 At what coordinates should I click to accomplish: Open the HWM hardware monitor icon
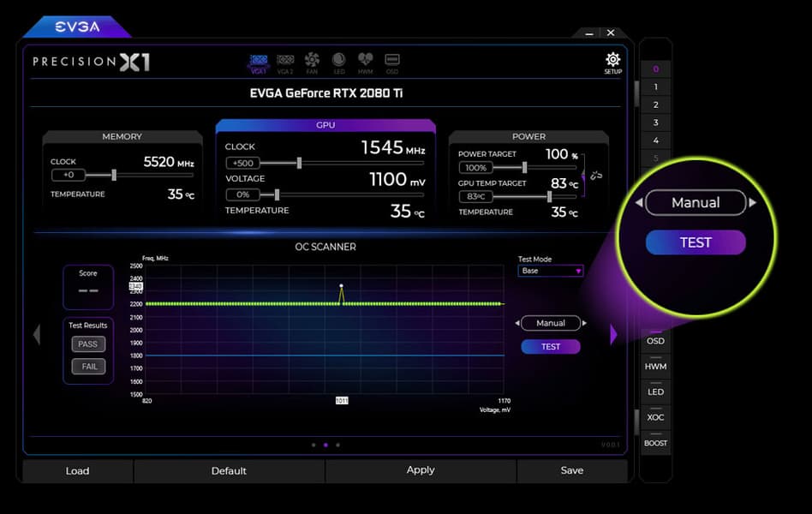[365, 60]
